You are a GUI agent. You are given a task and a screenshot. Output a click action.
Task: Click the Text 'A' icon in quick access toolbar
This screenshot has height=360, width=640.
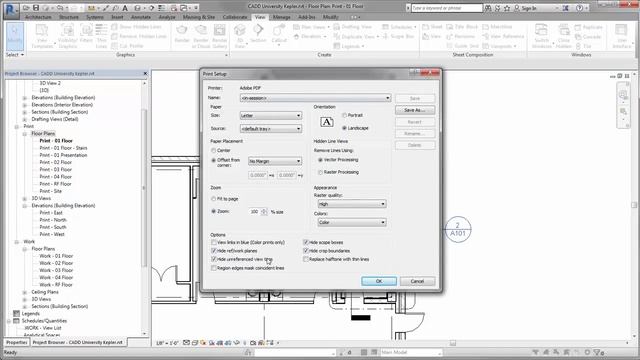point(125,8)
